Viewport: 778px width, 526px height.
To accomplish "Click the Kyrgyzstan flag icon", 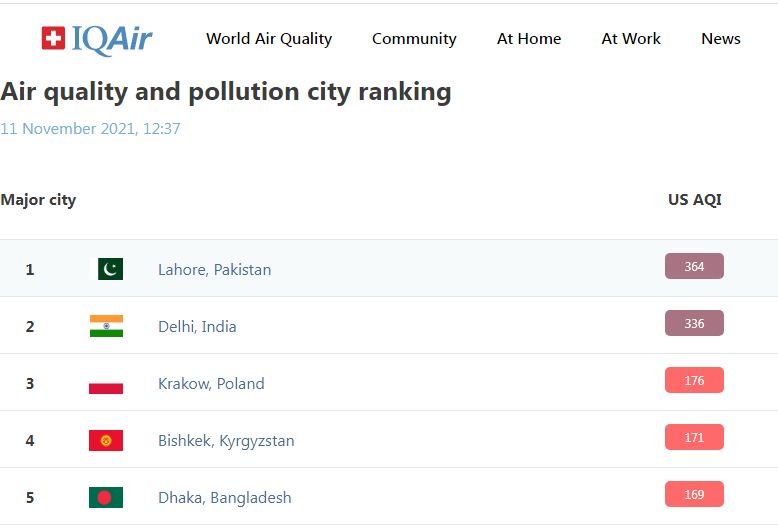I will (106, 440).
